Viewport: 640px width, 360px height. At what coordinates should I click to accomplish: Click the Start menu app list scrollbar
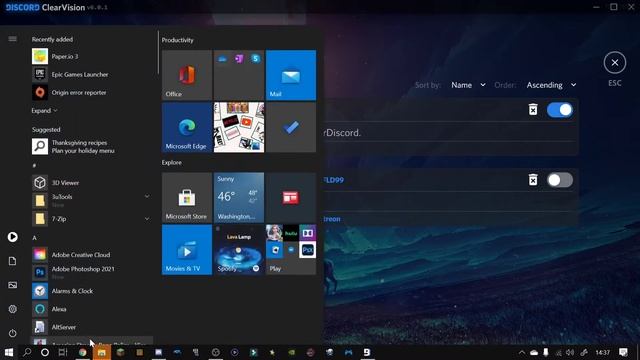click(158, 53)
